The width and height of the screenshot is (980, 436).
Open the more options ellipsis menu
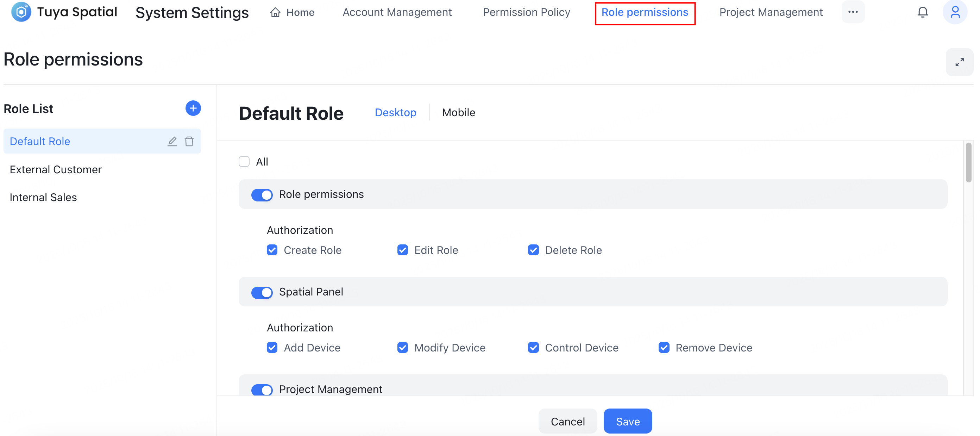click(x=853, y=12)
